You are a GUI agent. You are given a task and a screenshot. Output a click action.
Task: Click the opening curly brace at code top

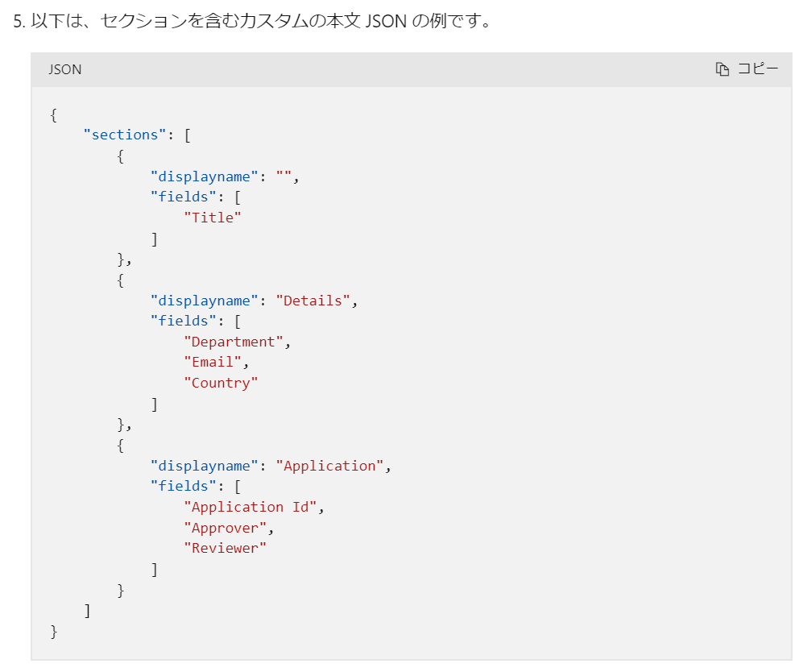(53, 114)
